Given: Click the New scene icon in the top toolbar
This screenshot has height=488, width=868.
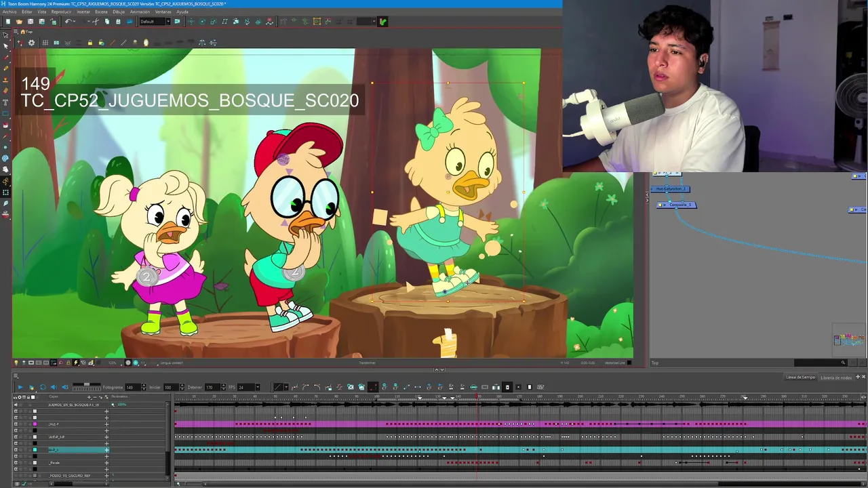Looking at the screenshot, I should (x=8, y=22).
